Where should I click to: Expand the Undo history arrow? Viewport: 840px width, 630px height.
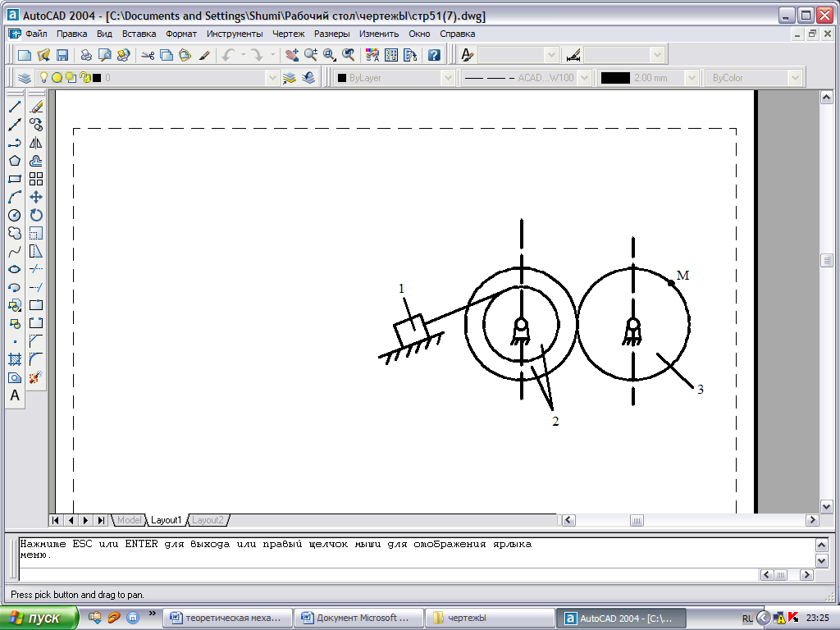(x=243, y=55)
